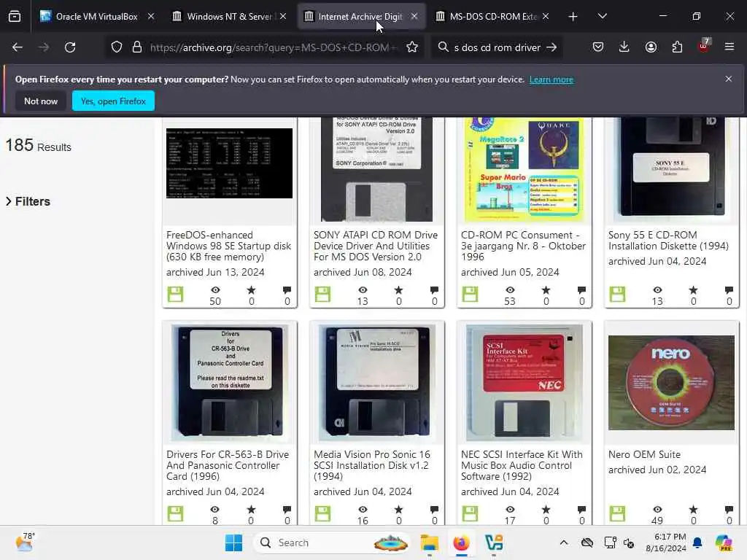This screenshot has width=747, height=560.
Task: Open the weather widget showing 78°
Action: pos(25,542)
